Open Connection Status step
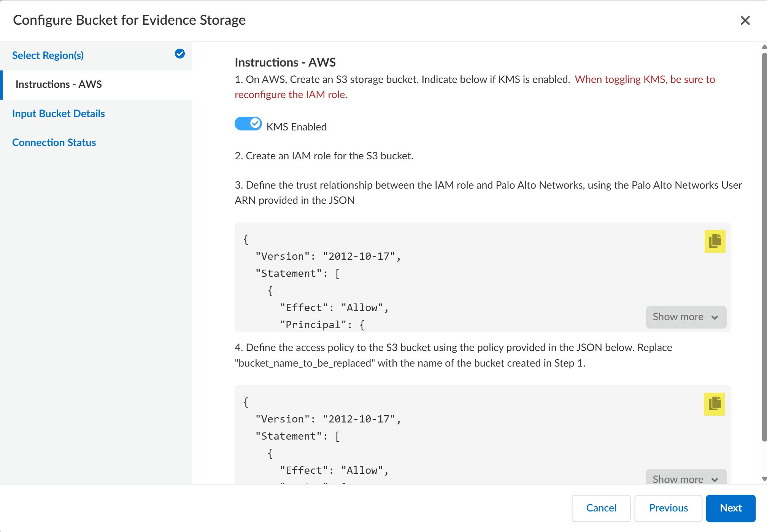This screenshot has height=532, width=767. click(54, 143)
